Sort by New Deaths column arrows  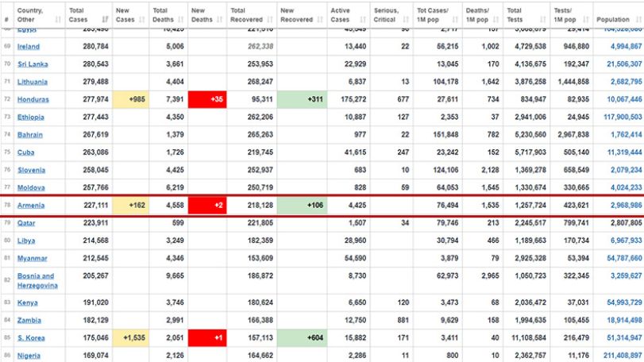220,19
